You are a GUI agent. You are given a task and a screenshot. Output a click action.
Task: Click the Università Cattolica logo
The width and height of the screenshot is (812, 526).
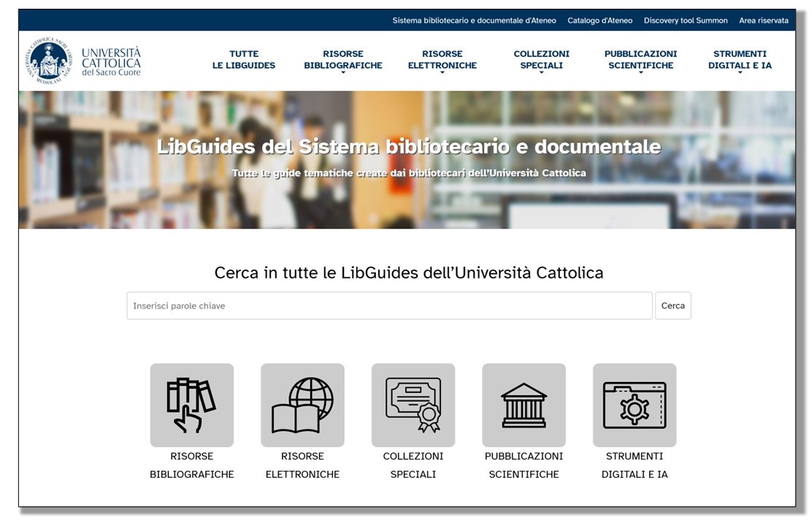(x=85, y=61)
